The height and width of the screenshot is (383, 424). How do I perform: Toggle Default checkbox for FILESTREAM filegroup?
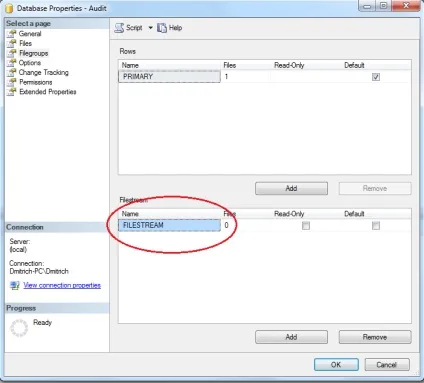(x=376, y=226)
